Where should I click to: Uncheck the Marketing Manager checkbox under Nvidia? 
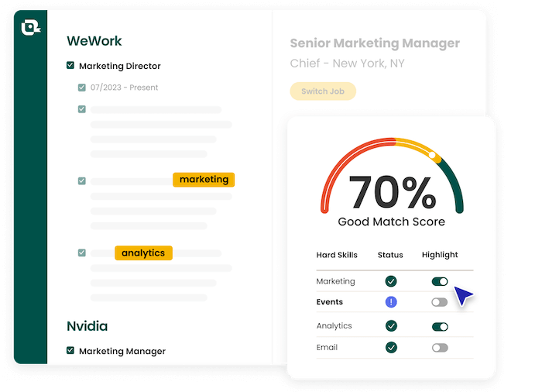click(70, 350)
